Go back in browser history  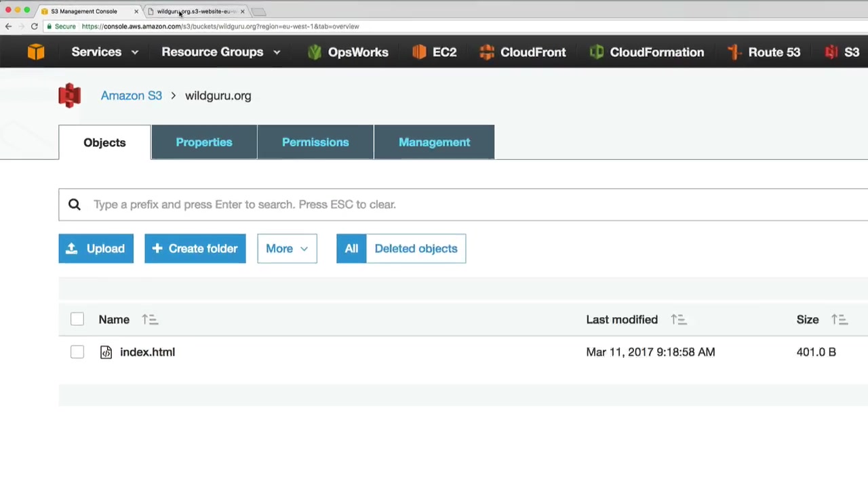8,26
